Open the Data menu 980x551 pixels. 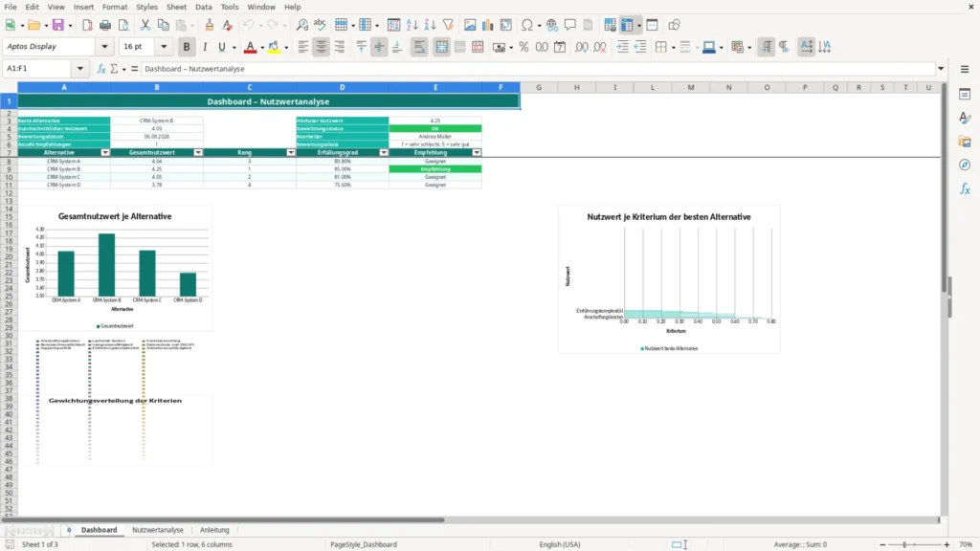coord(203,7)
